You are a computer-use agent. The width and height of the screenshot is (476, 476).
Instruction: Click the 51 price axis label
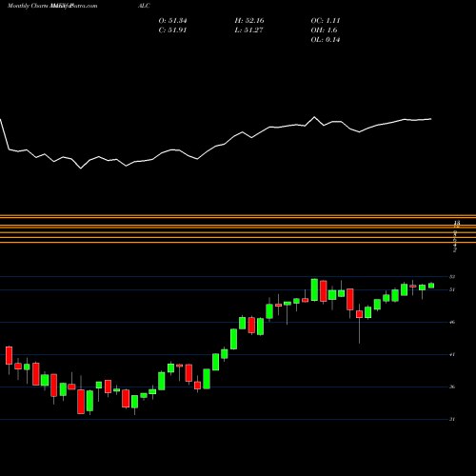click(452, 289)
